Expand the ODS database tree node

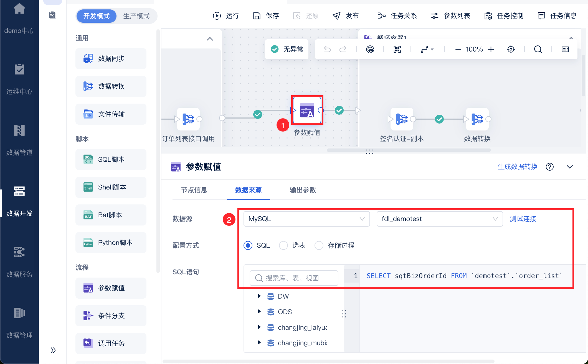tap(259, 312)
